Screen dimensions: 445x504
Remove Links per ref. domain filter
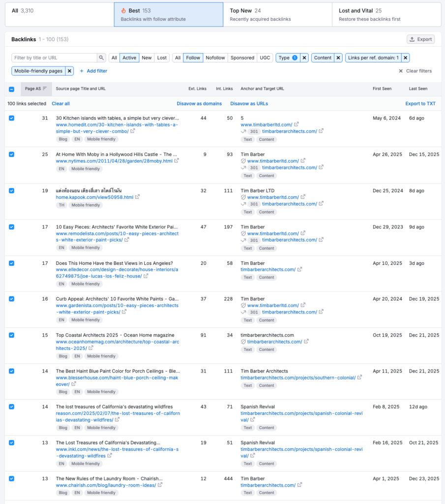(405, 58)
